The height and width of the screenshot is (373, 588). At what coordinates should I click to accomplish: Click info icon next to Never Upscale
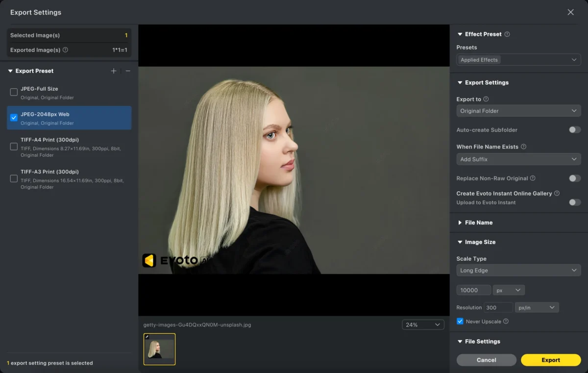point(506,322)
